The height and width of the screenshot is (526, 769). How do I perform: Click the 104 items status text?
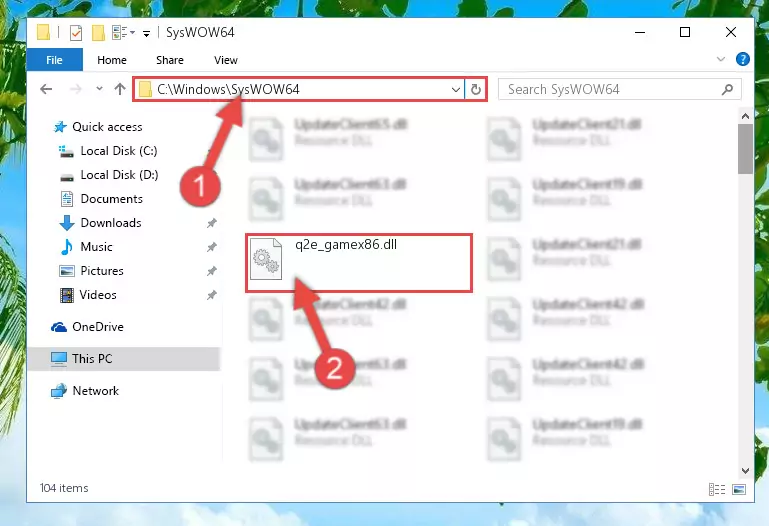coord(64,488)
